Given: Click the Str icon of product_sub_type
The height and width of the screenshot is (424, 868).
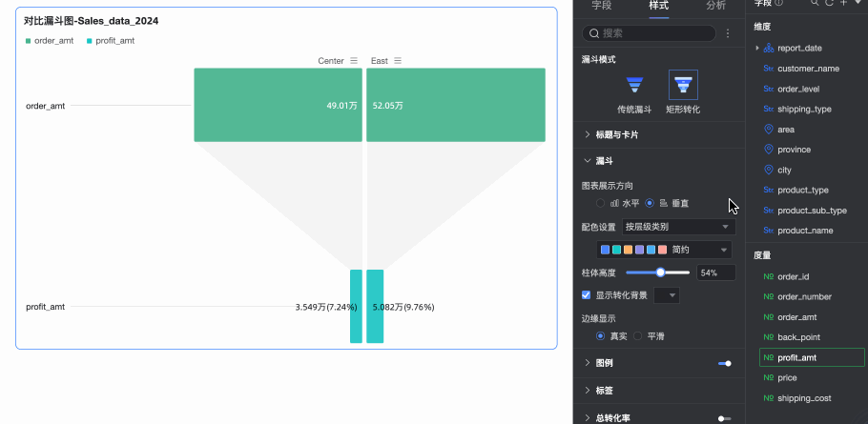Looking at the screenshot, I should click(769, 210).
